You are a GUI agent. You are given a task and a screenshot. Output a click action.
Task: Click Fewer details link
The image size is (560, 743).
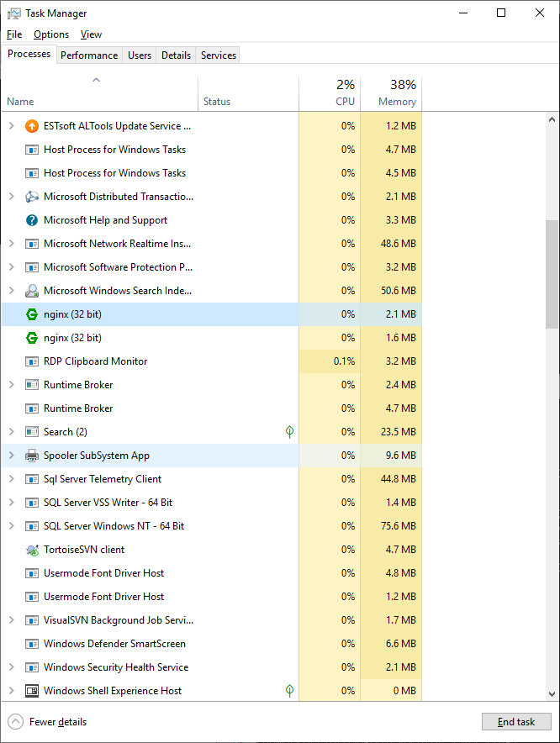[58, 722]
